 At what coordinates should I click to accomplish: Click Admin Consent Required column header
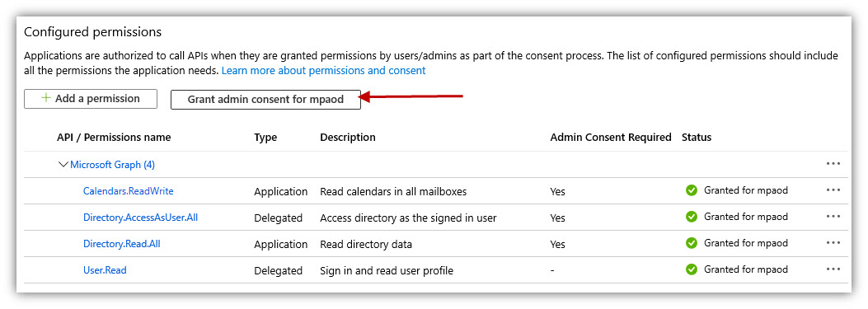pos(611,138)
